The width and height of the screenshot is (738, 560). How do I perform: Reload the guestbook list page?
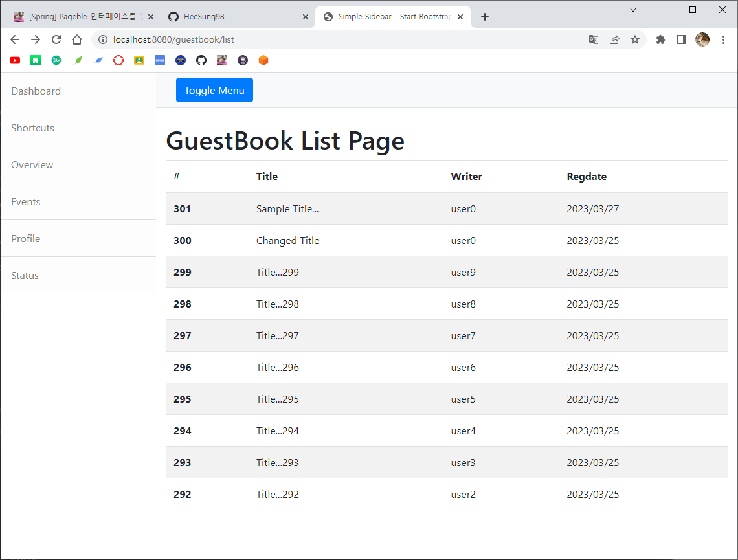click(56, 39)
